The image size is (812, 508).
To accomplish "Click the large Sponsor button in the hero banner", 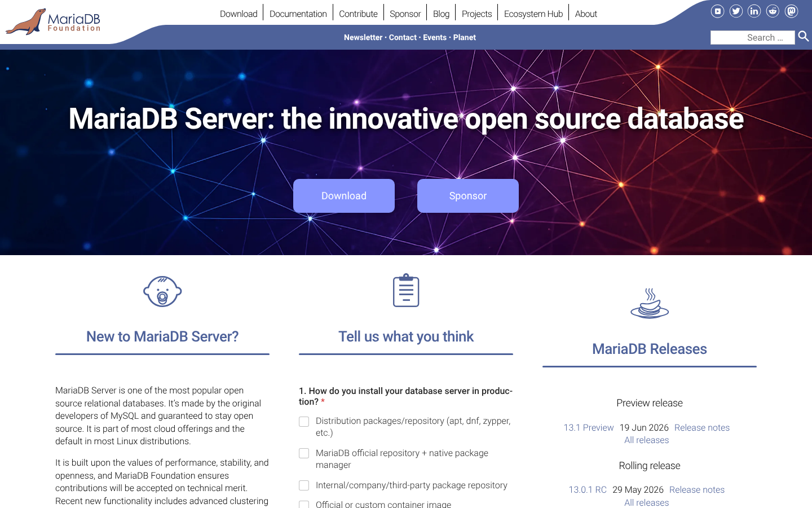I will tap(468, 196).
